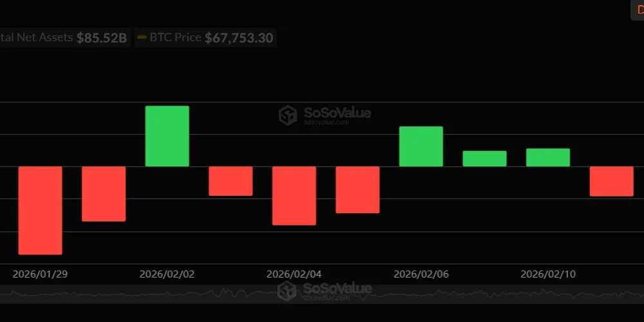Image resolution: width=644 pixels, height=322 pixels.
Task: Select the last red bar on the right
Action: (612, 181)
